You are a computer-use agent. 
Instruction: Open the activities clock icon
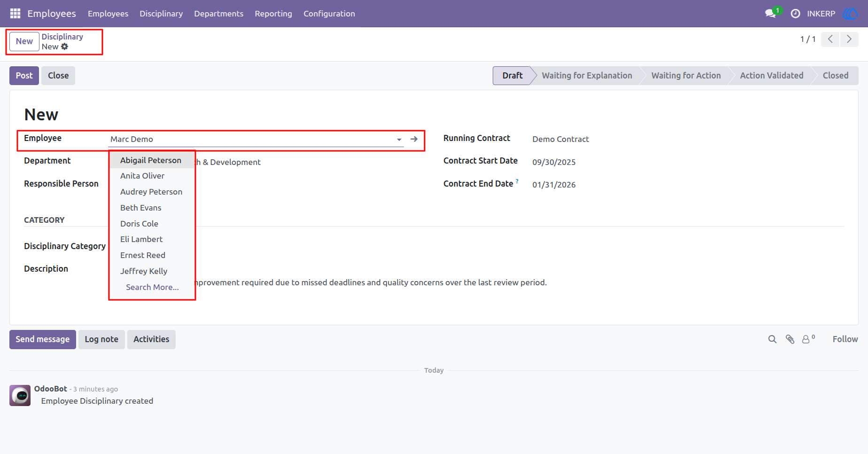click(795, 14)
